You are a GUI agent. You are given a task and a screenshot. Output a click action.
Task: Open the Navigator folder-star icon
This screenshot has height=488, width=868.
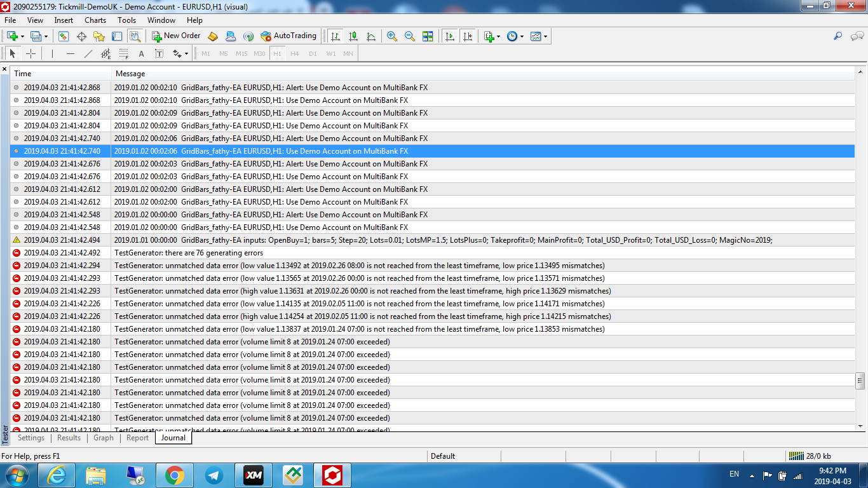click(99, 36)
